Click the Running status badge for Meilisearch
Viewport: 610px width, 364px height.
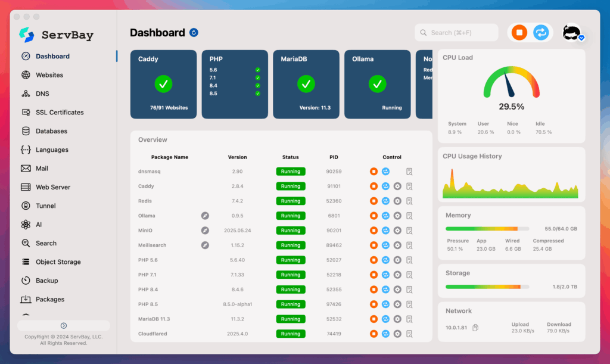point(291,245)
